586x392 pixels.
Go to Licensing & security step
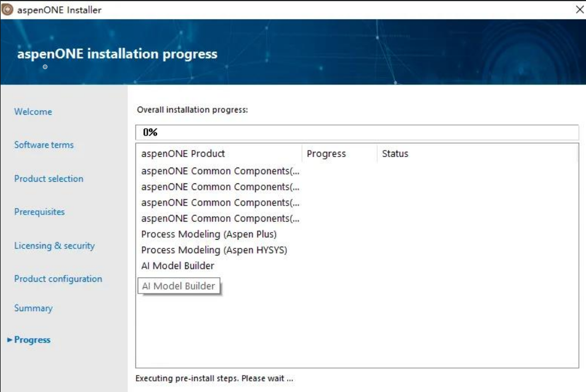point(54,246)
